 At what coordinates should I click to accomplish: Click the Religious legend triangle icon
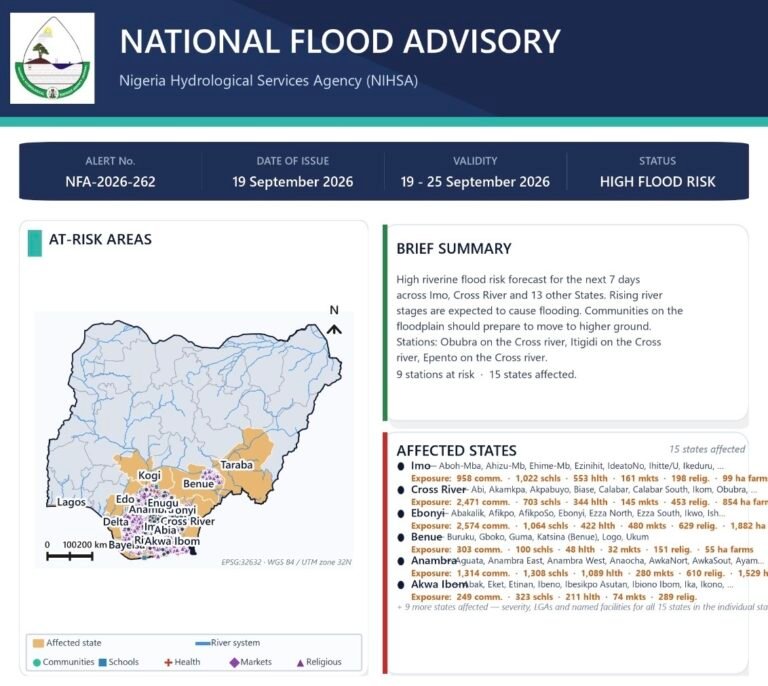300,663
